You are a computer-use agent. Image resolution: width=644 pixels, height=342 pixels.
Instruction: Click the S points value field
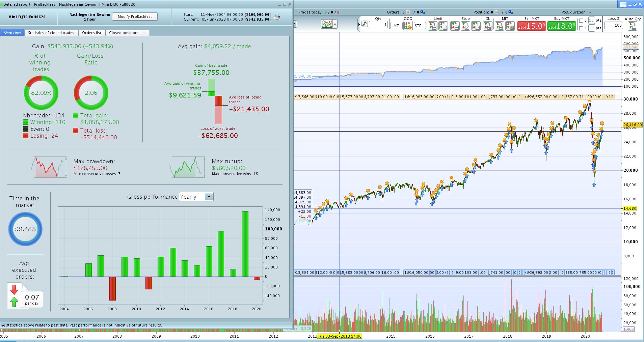591,21
